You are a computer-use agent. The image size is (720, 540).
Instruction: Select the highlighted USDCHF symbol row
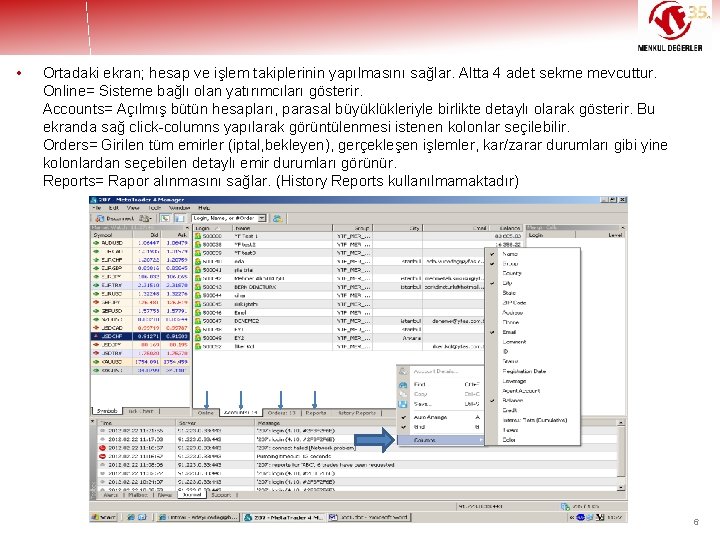140,336
